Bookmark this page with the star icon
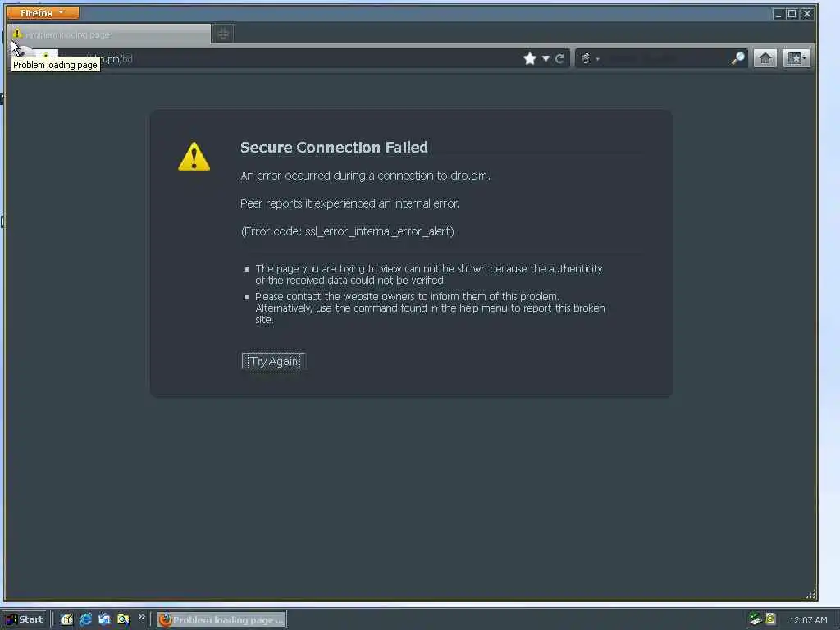 pyautogui.click(x=529, y=58)
